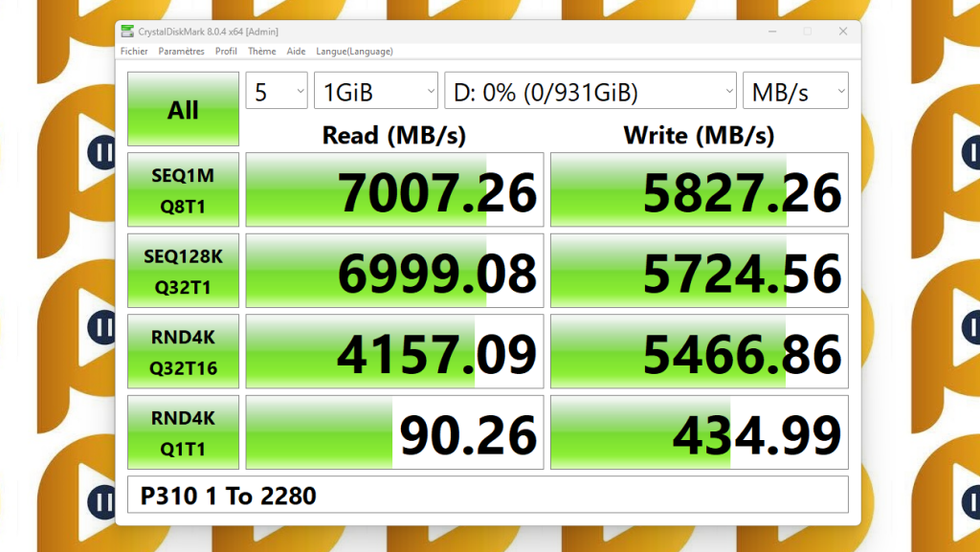Open the Paramètres menu

pyautogui.click(x=181, y=52)
